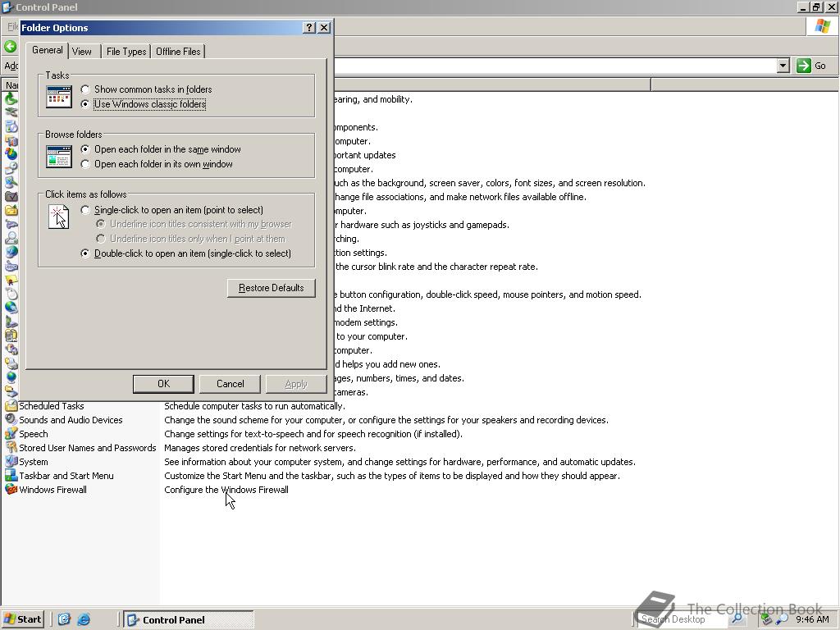Click the green Go arrow button
The height and width of the screenshot is (630, 840).
pyautogui.click(x=804, y=66)
